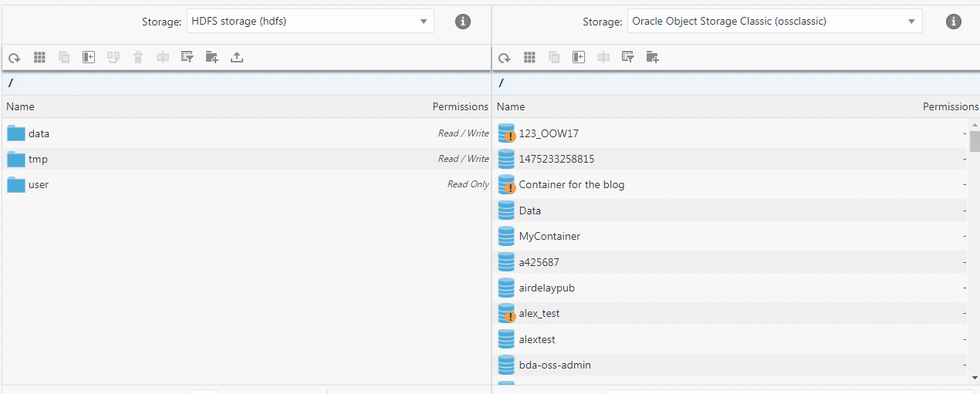Switch HDFS pane to grid view
The width and height of the screenshot is (980, 394).
(x=39, y=57)
